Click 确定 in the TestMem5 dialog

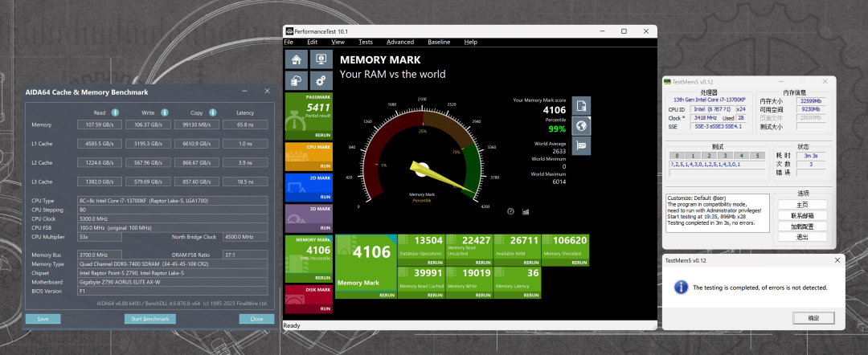pyautogui.click(x=813, y=318)
